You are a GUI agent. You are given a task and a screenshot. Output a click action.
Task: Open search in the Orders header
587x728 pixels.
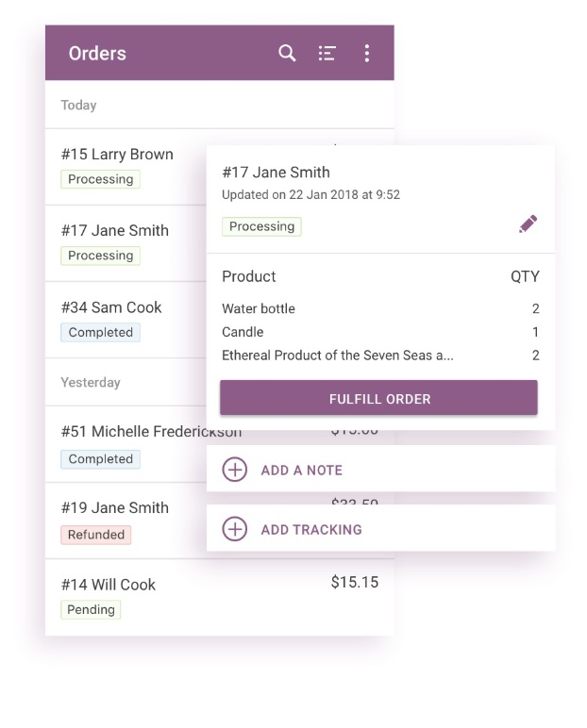click(x=287, y=53)
